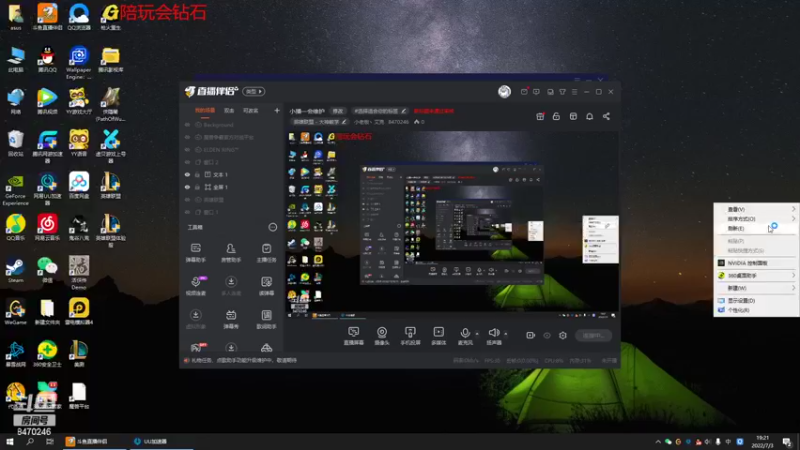This screenshot has width=800, height=450.
Task: Show hidden system tray icons arrow
Action: [658, 442]
